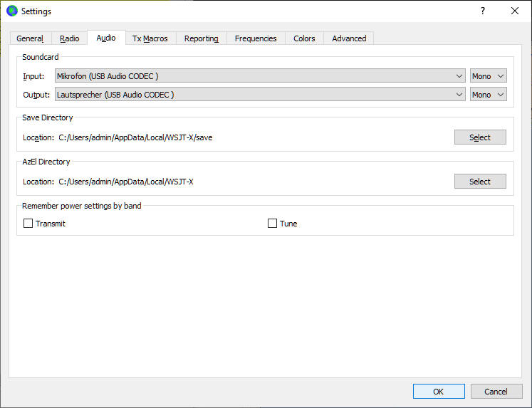This screenshot has height=408, width=532.
Task: Toggle the Tune power checkbox
Action: click(272, 224)
